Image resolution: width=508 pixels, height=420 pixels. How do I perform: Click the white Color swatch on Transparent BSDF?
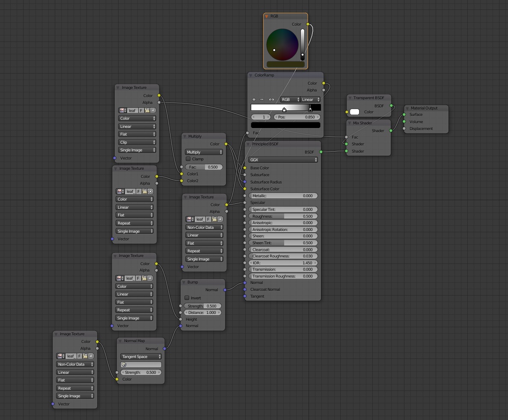(x=354, y=112)
